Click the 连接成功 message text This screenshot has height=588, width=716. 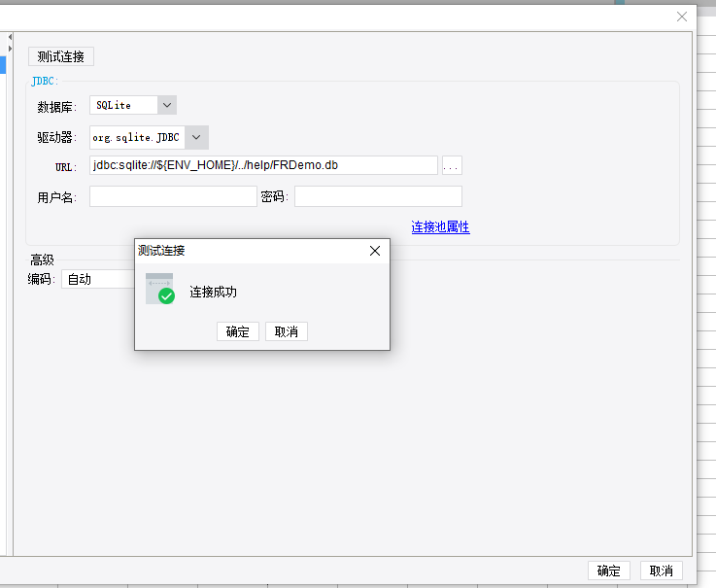click(214, 292)
